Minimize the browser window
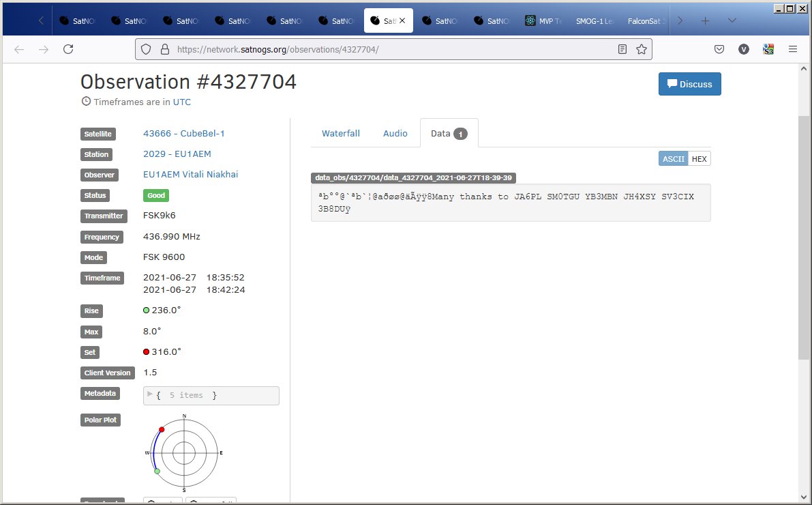This screenshot has width=812, height=505. point(779,8)
